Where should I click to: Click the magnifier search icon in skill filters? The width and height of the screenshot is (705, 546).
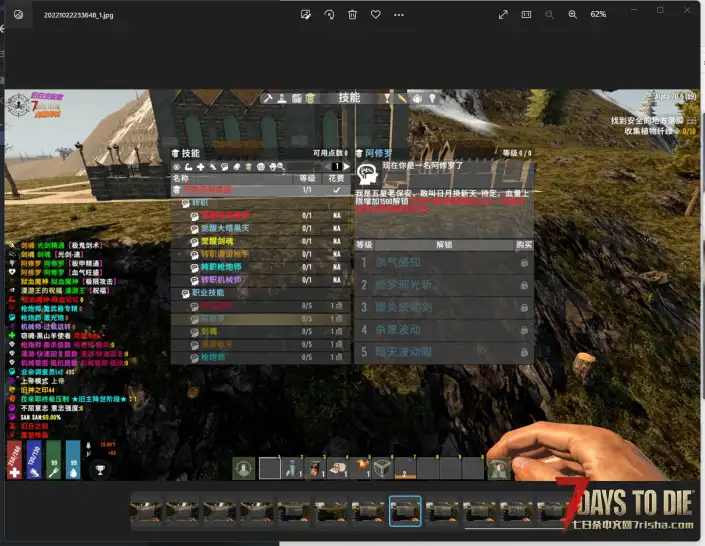tap(281, 167)
